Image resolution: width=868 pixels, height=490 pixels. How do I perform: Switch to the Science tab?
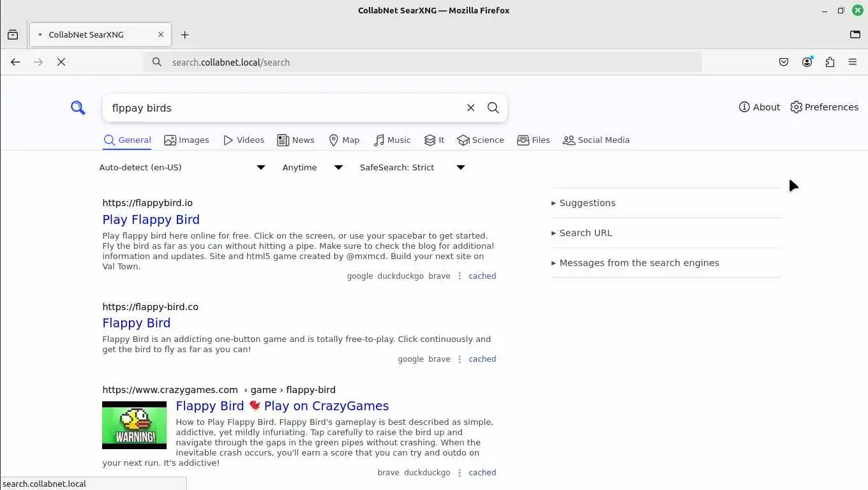(481, 140)
